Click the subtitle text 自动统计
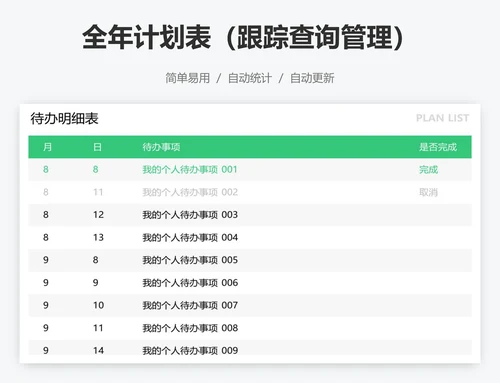The image size is (500, 383). (x=250, y=78)
